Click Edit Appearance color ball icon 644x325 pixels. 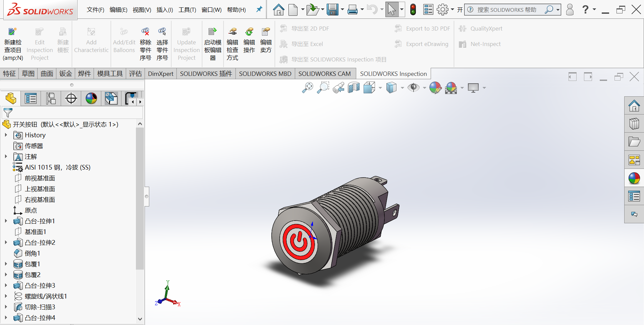click(435, 88)
